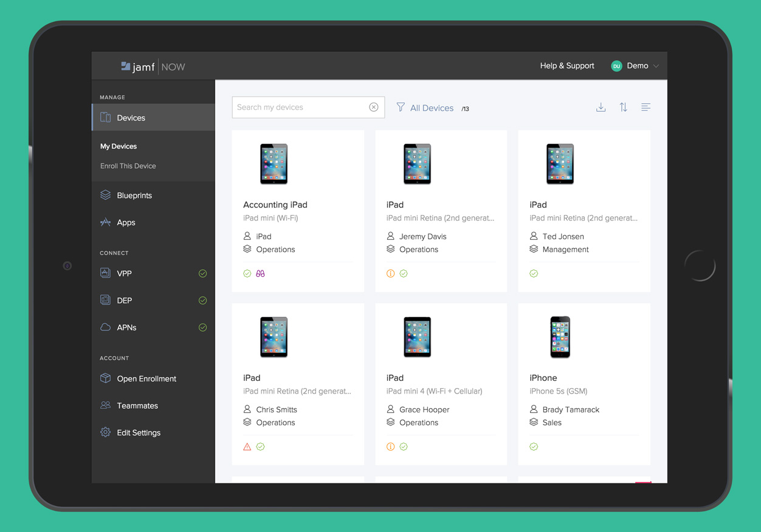This screenshot has width=761, height=532.
Task: Click the Grace Hooper user name
Action: tap(424, 409)
